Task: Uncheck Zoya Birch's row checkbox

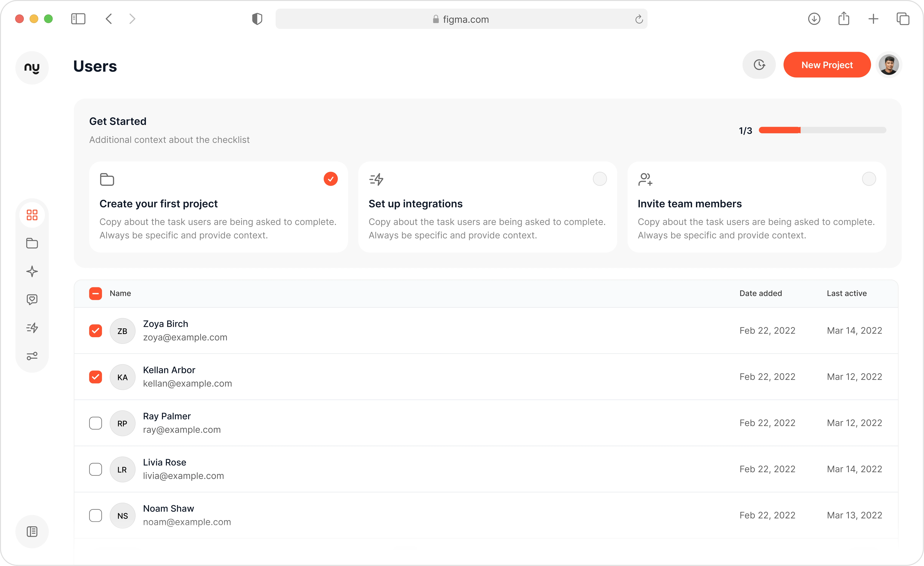Action: click(95, 331)
